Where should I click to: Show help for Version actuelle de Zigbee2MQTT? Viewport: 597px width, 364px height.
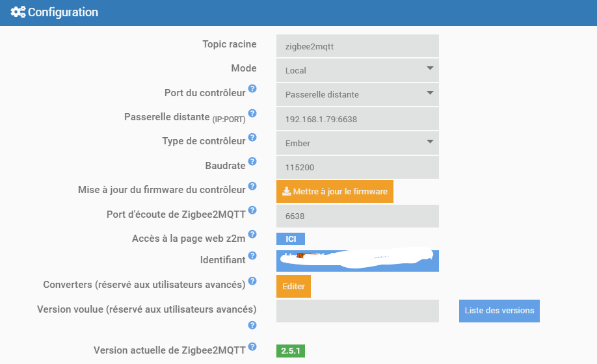(252, 346)
